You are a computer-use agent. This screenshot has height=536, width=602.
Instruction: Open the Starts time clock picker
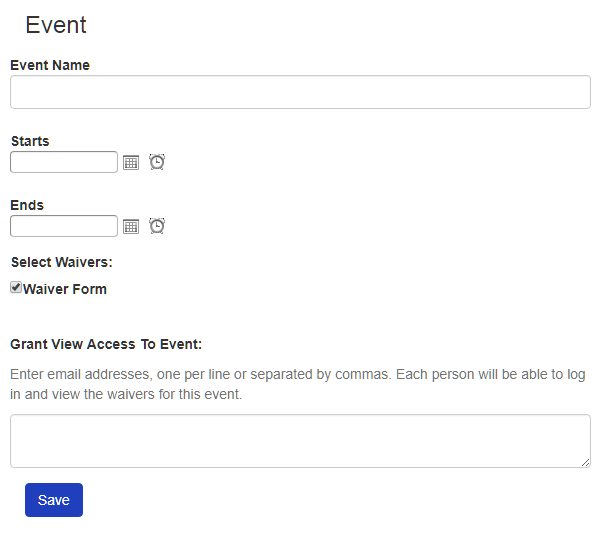[x=157, y=162]
